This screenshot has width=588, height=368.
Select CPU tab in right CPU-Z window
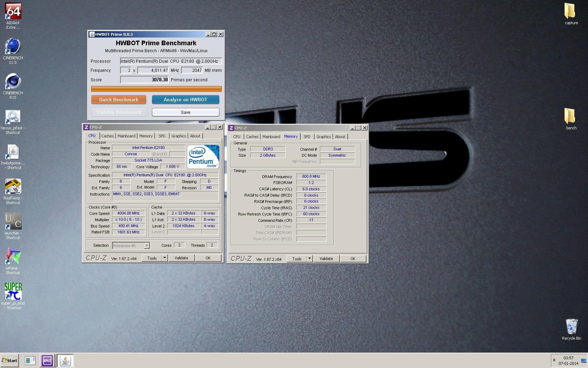coord(237,137)
